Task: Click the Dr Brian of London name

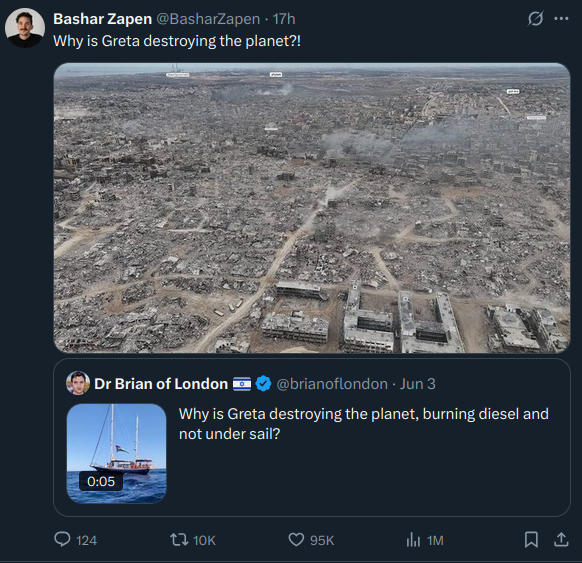Action: click(161, 384)
